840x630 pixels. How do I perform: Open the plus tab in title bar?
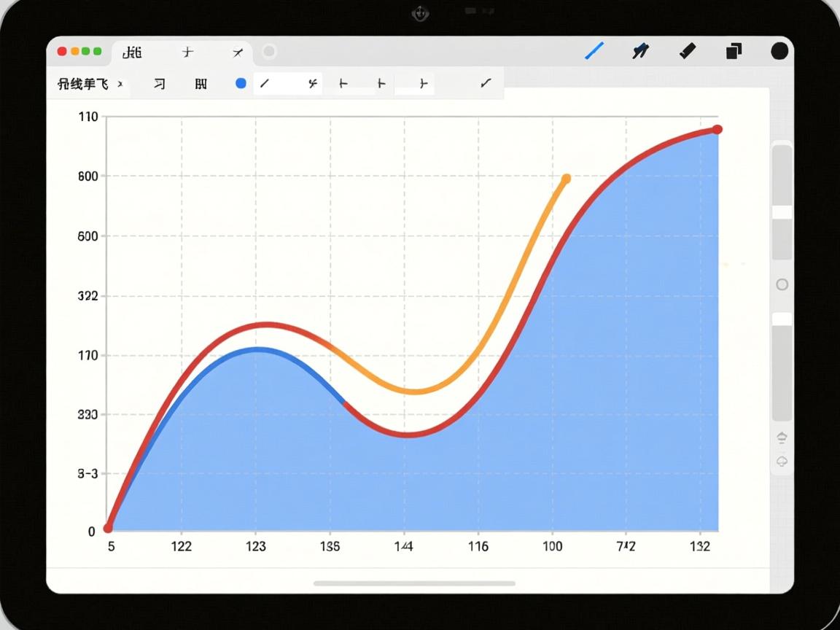tap(188, 52)
